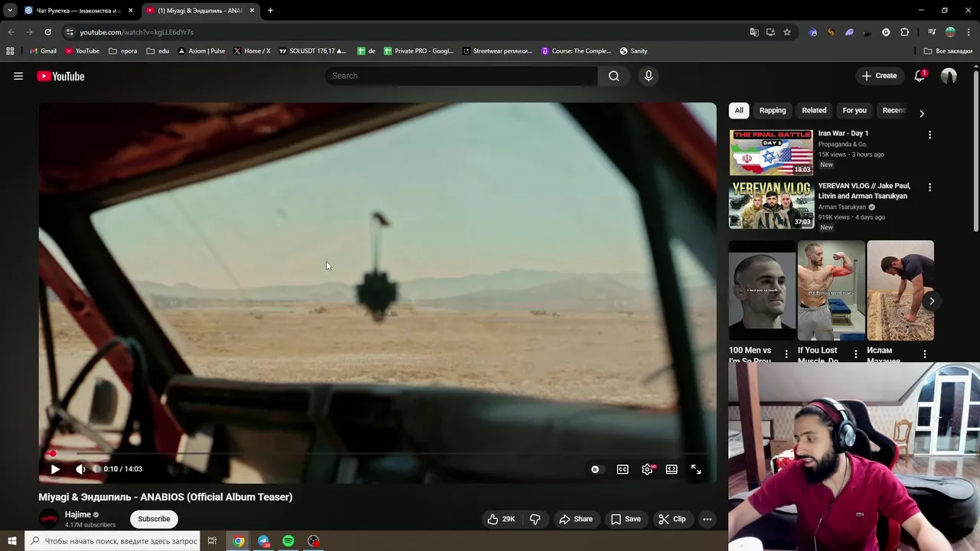Open the 100 Men vs short thumbnail
Image resolution: width=980 pixels, height=551 pixels.
tap(762, 291)
